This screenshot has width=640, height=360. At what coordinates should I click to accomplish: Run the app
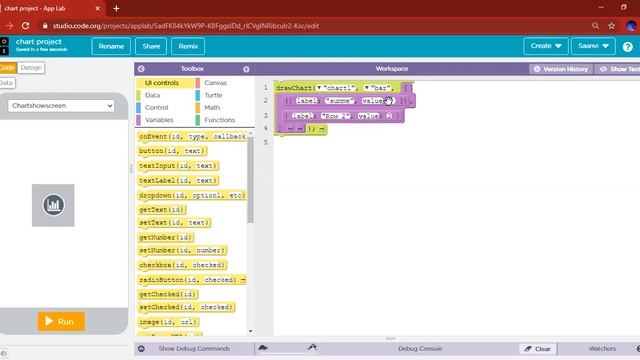click(61, 321)
